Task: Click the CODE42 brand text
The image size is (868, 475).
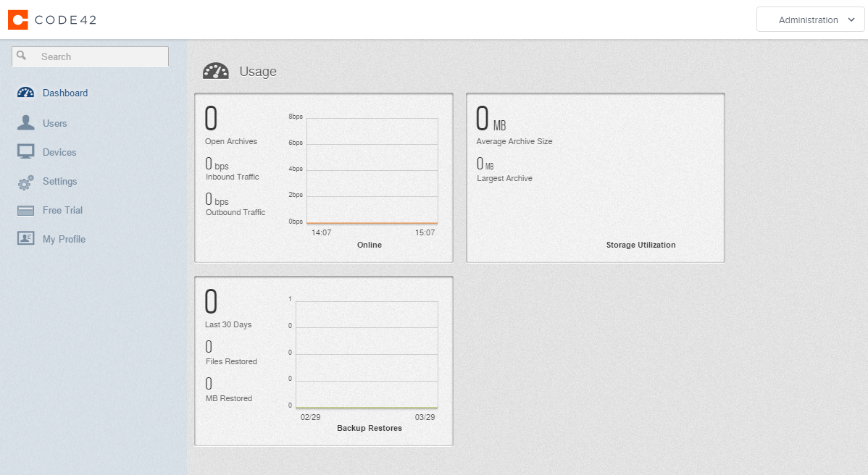Action: [66, 20]
